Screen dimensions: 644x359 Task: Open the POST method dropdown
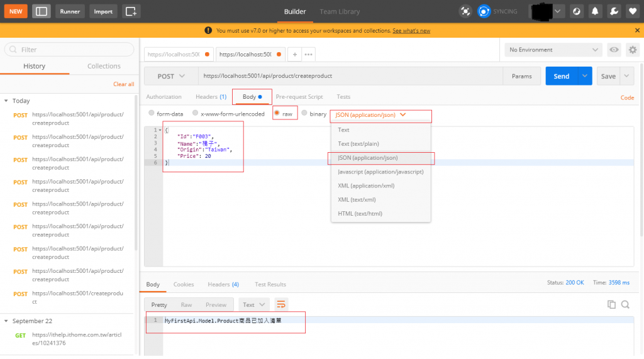tap(171, 76)
